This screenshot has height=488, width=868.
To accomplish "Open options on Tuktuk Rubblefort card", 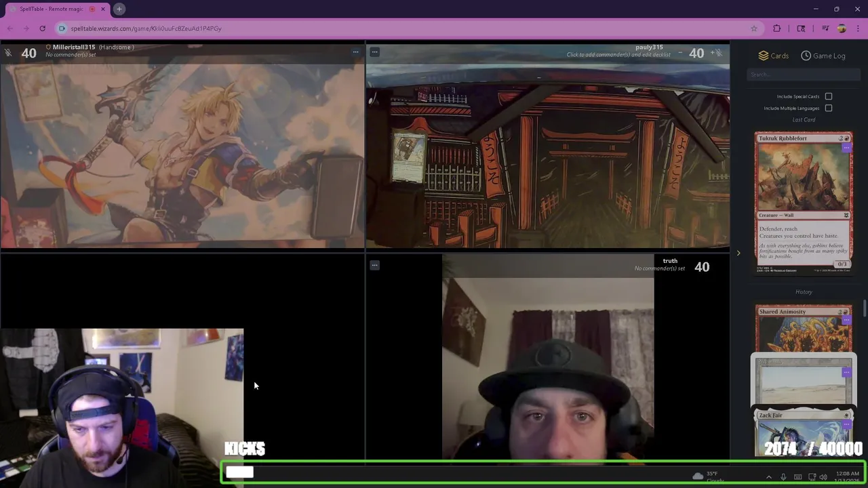I will 846,147.
